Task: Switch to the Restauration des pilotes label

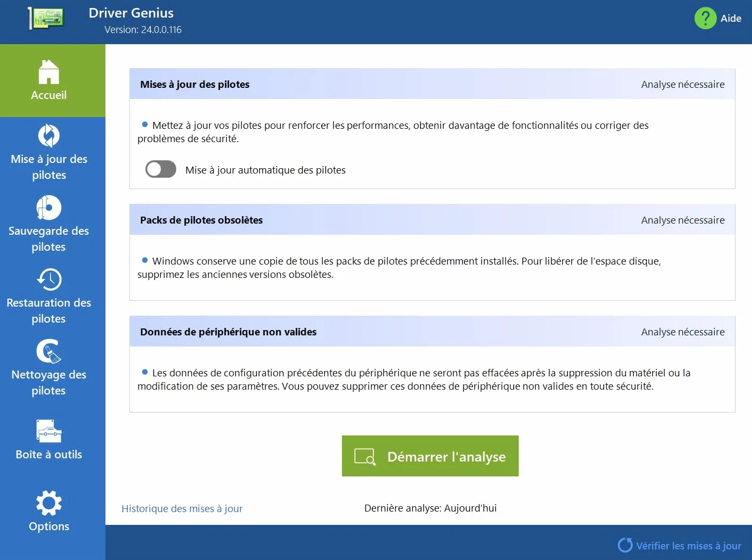Action: (x=48, y=310)
